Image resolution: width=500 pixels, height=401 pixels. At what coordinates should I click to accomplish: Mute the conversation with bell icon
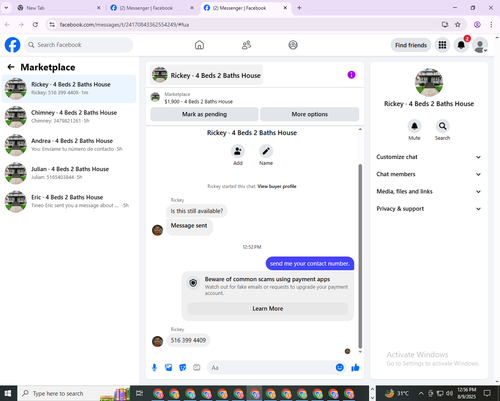[x=414, y=126]
